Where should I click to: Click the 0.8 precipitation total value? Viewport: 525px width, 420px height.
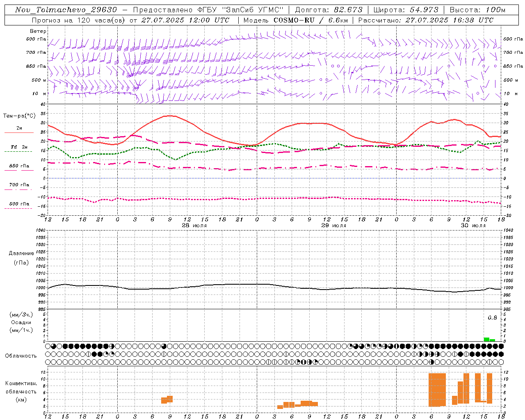pyautogui.click(x=492, y=317)
